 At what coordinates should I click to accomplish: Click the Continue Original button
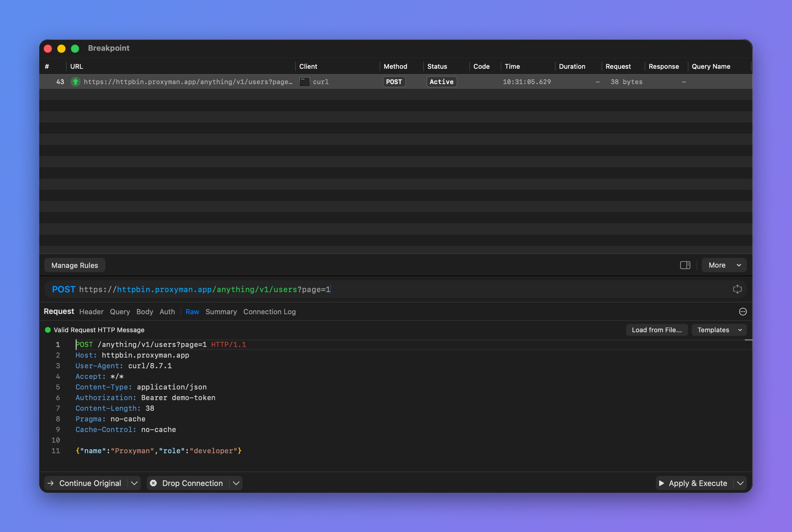pyautogui.click(x=86, y=483)
